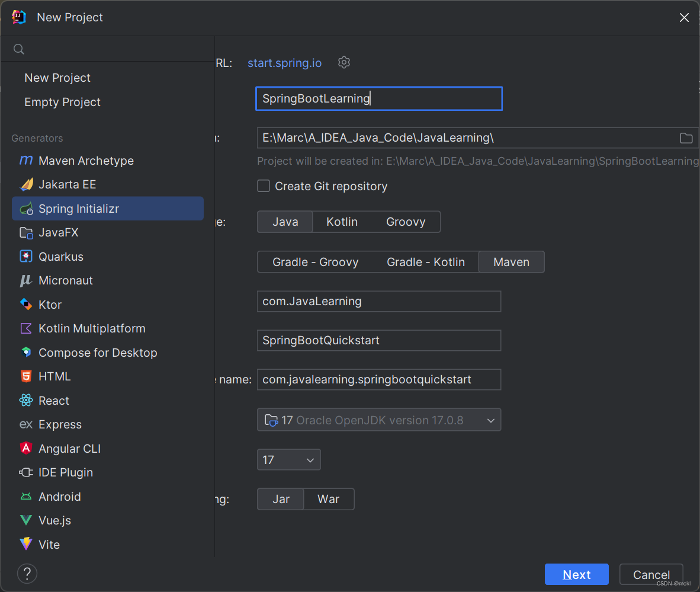Image resolution: width=700 pixels, height=592 pixels.
Task: Open the JDK 17 Oracle OpenJDK dropdown
Action: pyautogui.click(x=379, y=420)
